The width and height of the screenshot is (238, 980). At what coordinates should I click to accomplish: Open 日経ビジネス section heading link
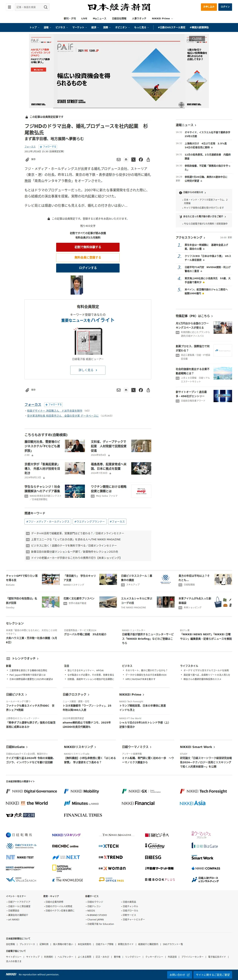tap(16, 695)
